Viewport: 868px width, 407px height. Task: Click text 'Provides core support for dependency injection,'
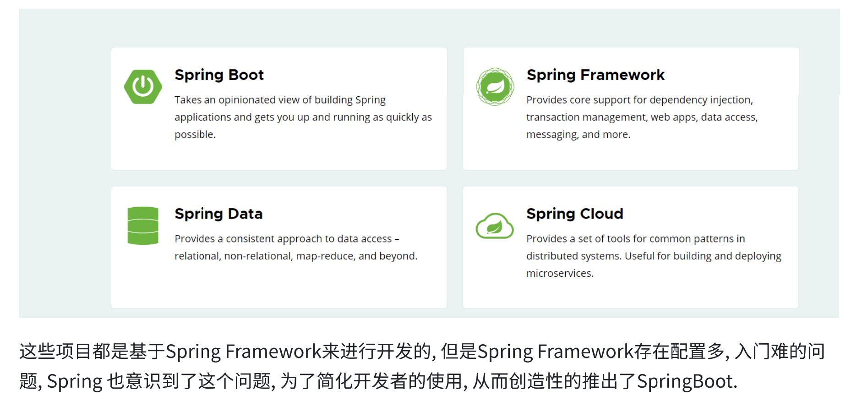(x=639, y=100)
